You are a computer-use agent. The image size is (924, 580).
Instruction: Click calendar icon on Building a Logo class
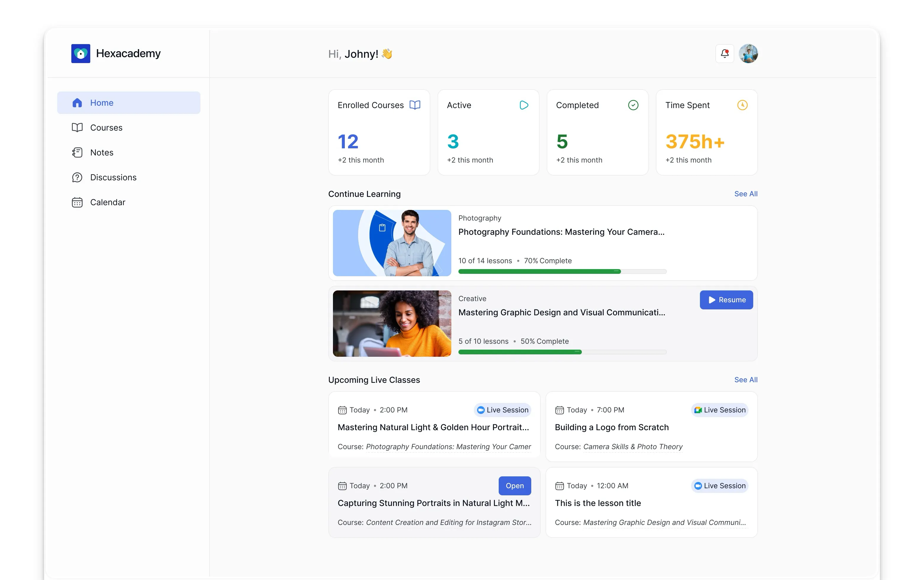click(x=559, y=410)
